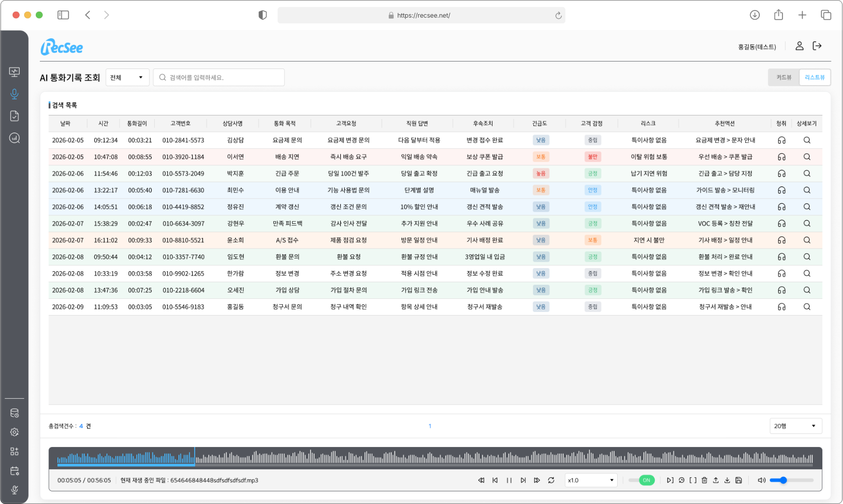Toggle the green ON switch in player
The height and width of the screenshot is (504, 843).
[646, 480]
